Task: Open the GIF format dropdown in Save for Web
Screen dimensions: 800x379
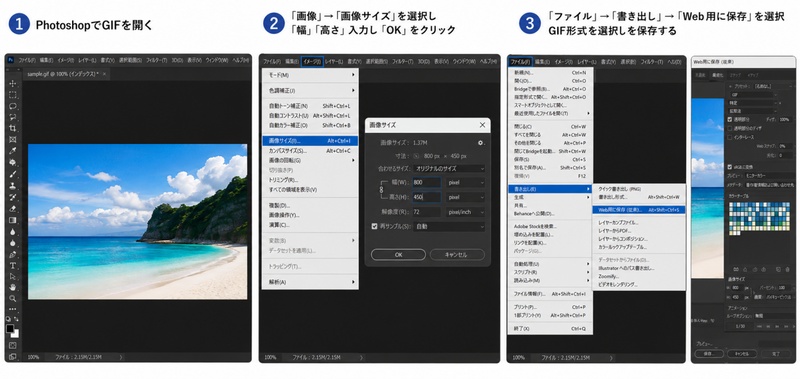Action: pos(753,94)
